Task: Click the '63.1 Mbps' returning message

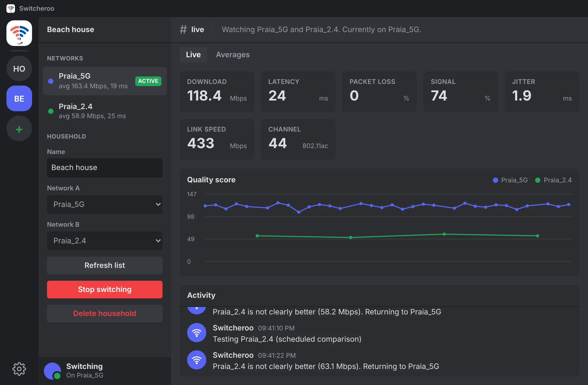Action: 326,367
